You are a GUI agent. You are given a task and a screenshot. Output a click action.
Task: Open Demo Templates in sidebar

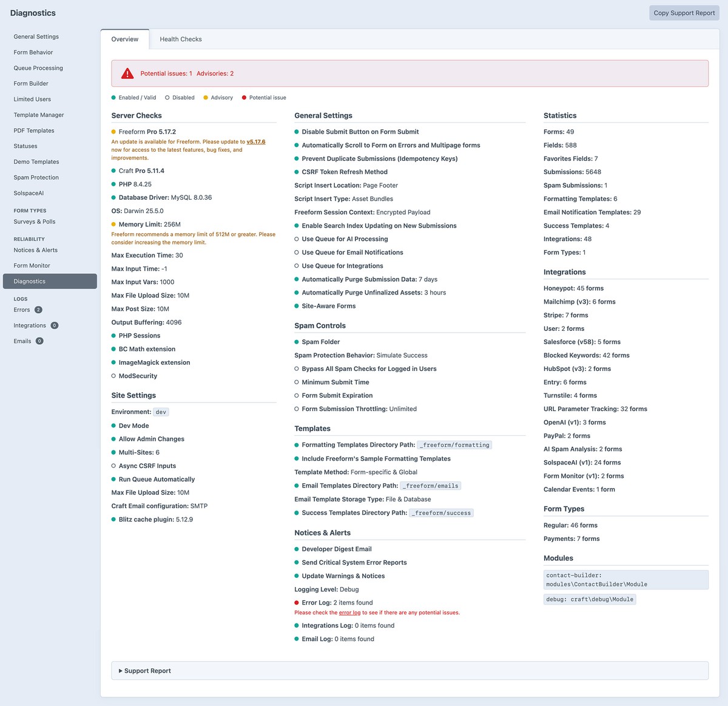click(x=36, y=162)
